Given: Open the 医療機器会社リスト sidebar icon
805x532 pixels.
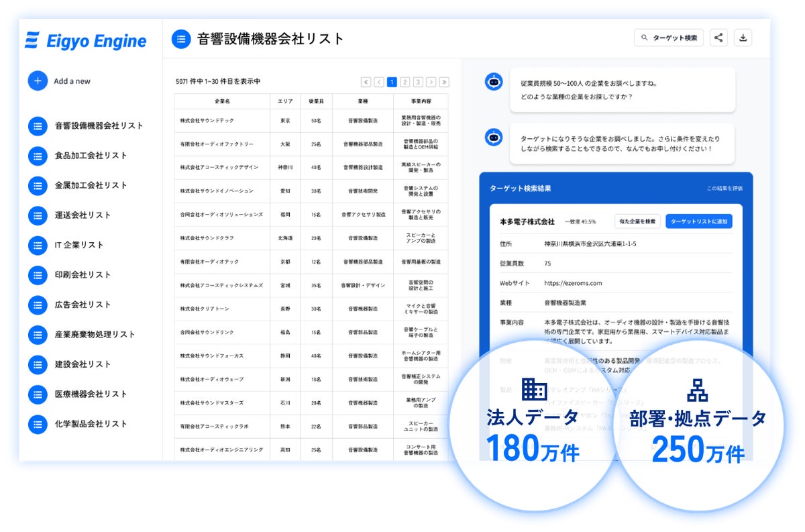Looking at the screenshot, I should 38,394.
